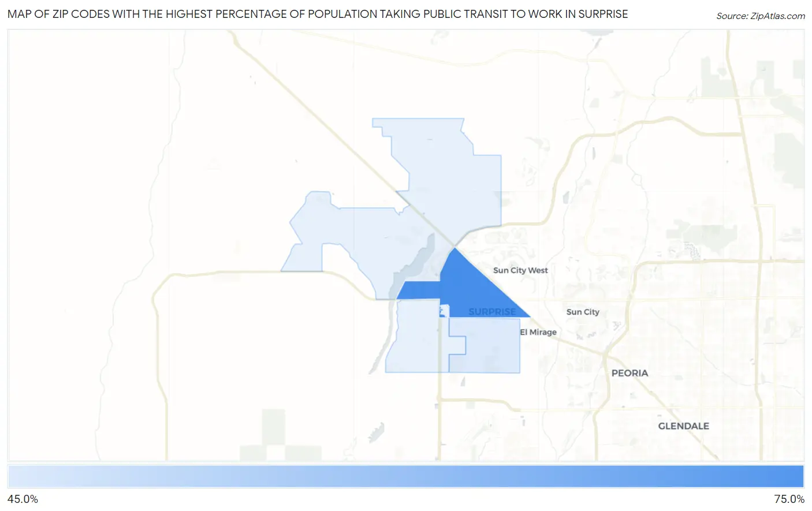Click the PEORIA city label
This screenshot has width=812, height=511.
(x=630, y=373)
